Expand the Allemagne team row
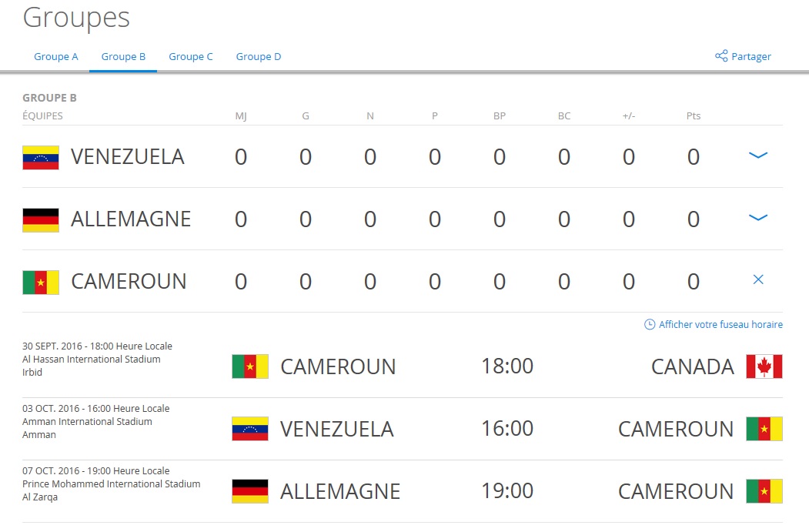The height and width of the screenshot is (532, 809). tap(758, 219)
